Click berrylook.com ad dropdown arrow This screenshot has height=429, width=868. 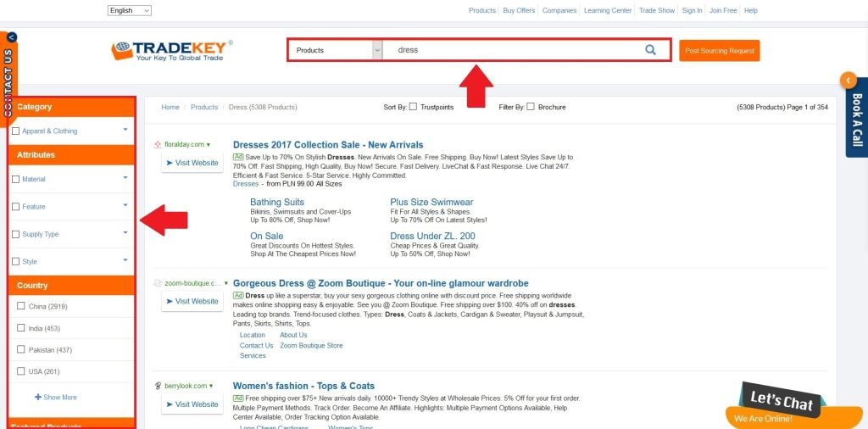[x=210, y=386]
